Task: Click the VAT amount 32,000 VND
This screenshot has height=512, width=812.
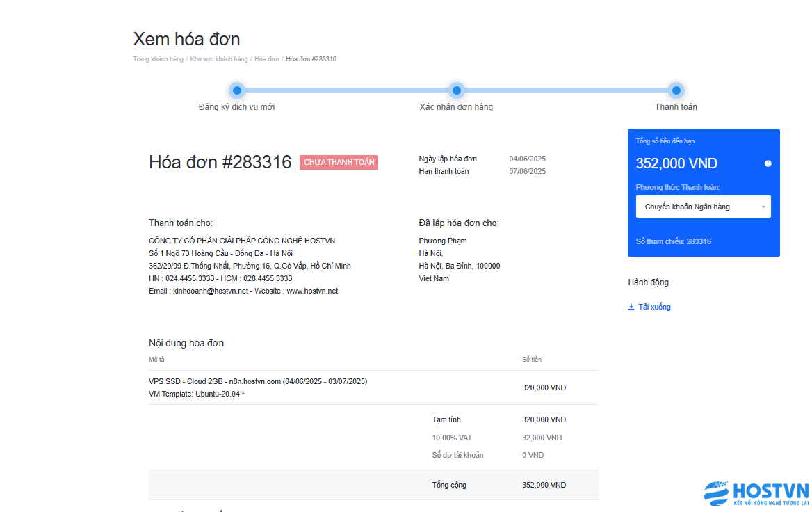Action: tap(542, 438)
